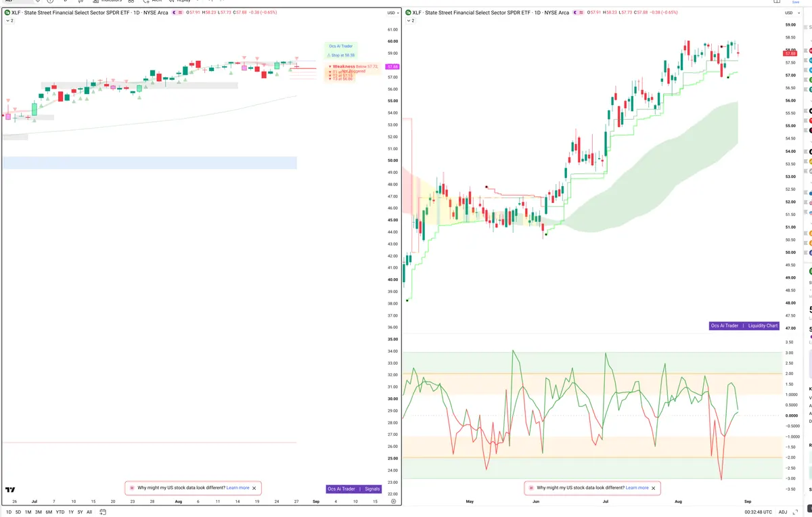Select the 5D time range
This screenshot has height=517, width=812.
click(x=18, y=512)
